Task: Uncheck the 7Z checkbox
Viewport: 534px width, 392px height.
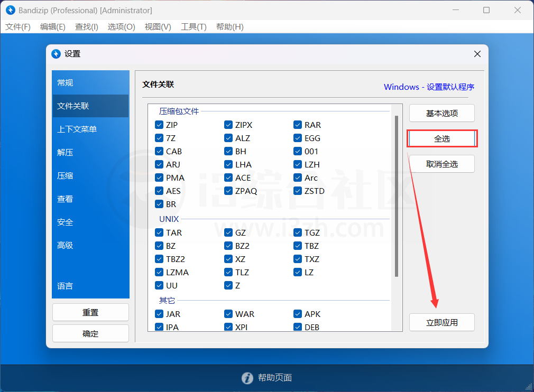Action: [x=159, y=138]
